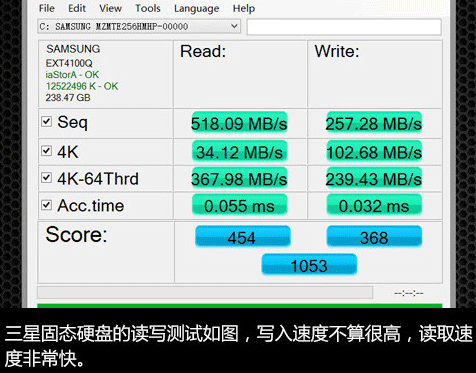Image resolution: width=476 pixels, height=373 pixels.
Task: Click the read score 454
Action: click(242, 237)
